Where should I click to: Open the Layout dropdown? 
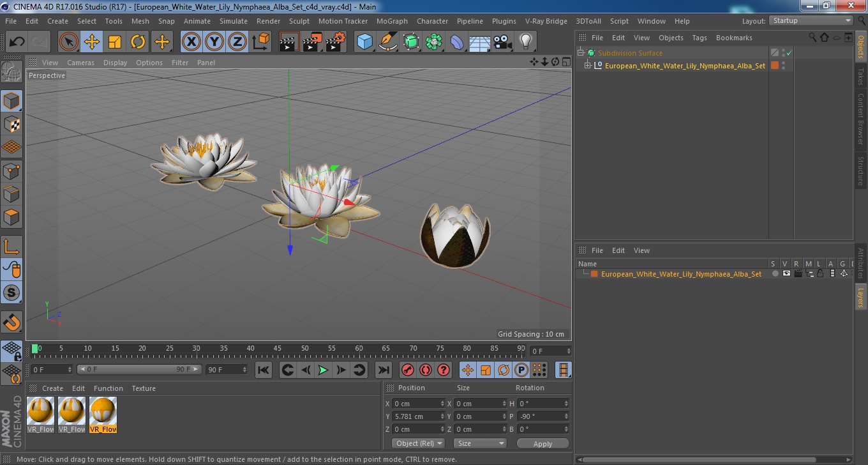point(811,20)
